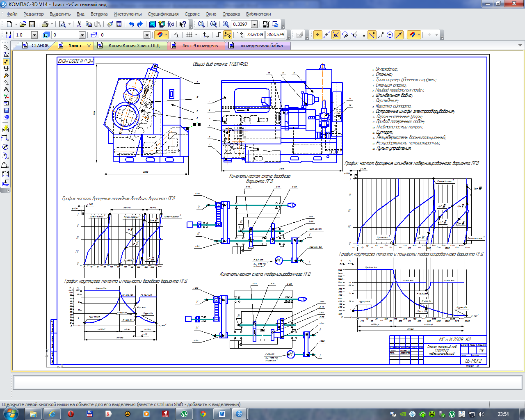Viewport: 525px width, 420px height.
Task: Select the Editing hammer icon in left toolbar
Action: coord(6,75)
